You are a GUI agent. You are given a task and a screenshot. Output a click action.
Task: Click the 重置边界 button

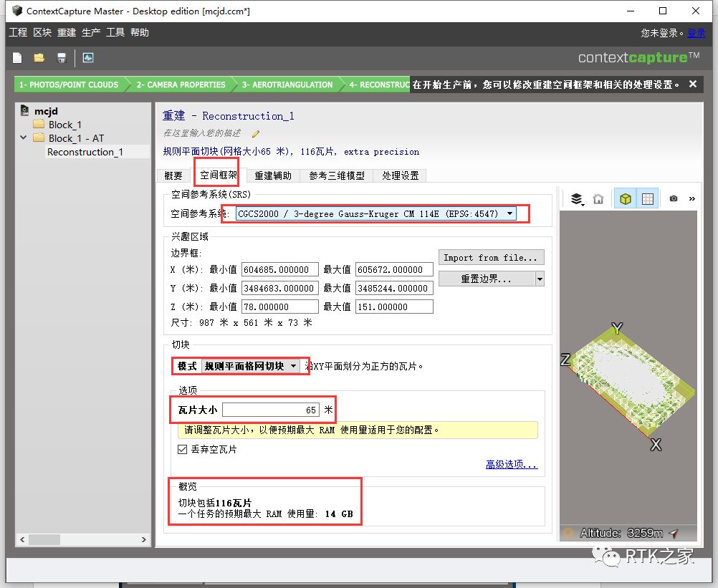[487, 279]
